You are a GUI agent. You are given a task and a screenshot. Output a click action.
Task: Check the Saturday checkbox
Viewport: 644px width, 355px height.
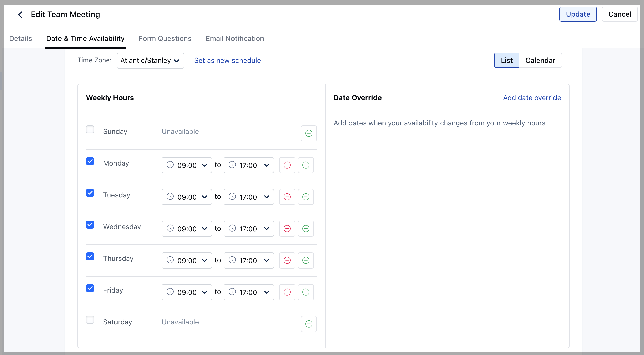click(x=90, y=320)
